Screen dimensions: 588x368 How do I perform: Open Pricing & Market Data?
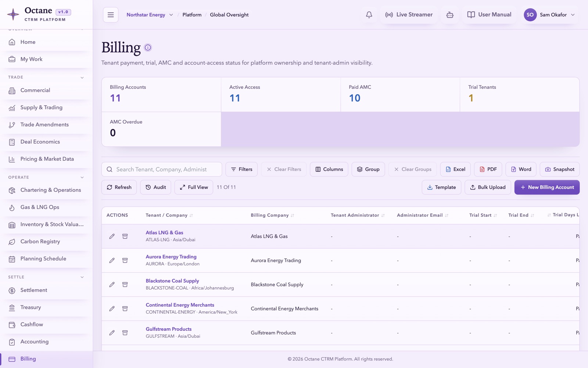coord(46,159)
